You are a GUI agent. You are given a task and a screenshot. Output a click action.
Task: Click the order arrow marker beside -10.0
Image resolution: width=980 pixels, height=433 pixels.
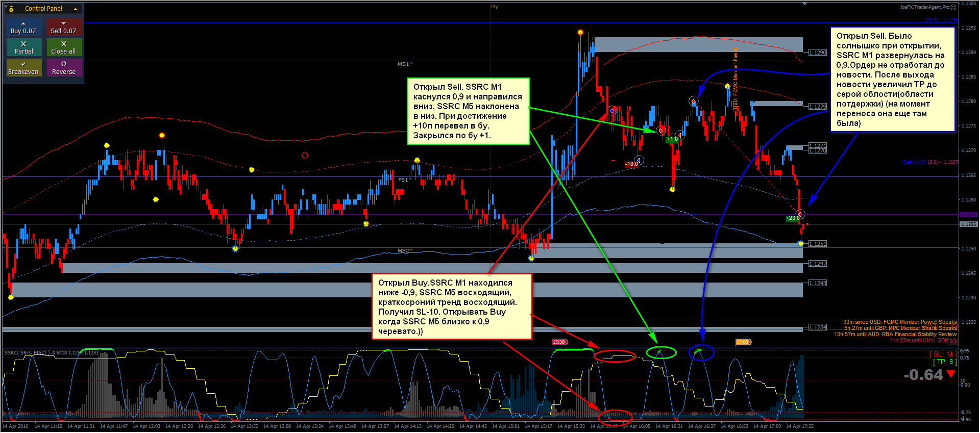tap(639, 160)
